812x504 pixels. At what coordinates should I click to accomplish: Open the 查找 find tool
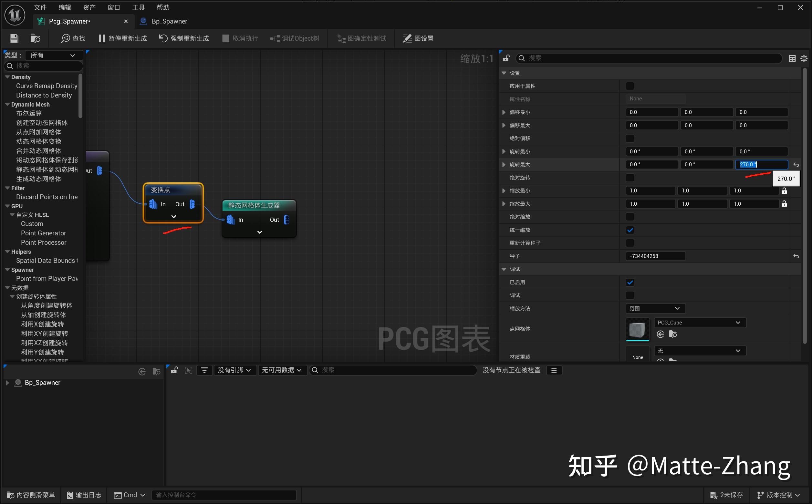coord(72,38)
